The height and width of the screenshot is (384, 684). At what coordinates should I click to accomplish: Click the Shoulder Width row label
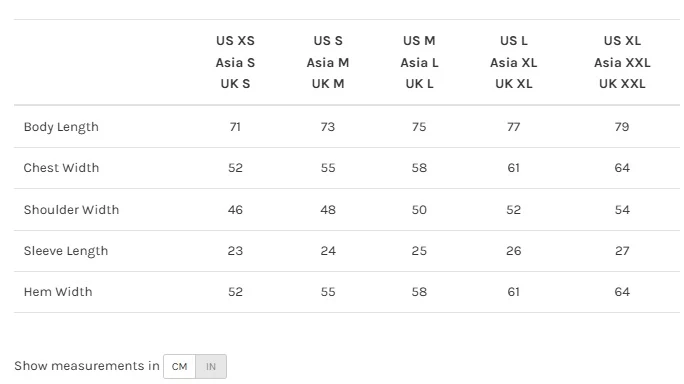click(71, 210)
